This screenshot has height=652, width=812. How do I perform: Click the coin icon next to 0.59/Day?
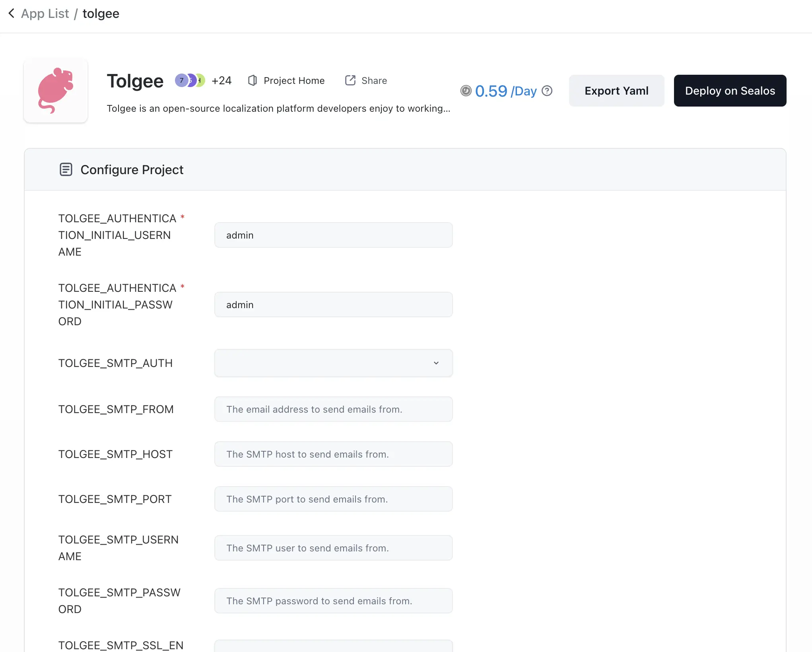click(466, 91)
